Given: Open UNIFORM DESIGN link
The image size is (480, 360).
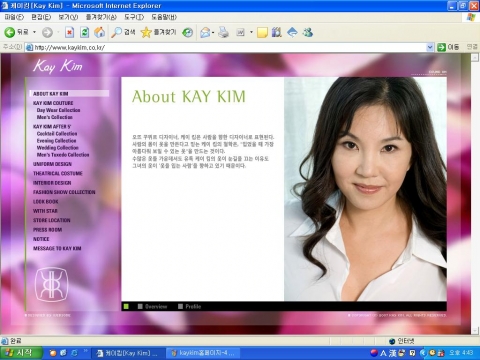Looking at the screenshot, I should coord(52,164).
